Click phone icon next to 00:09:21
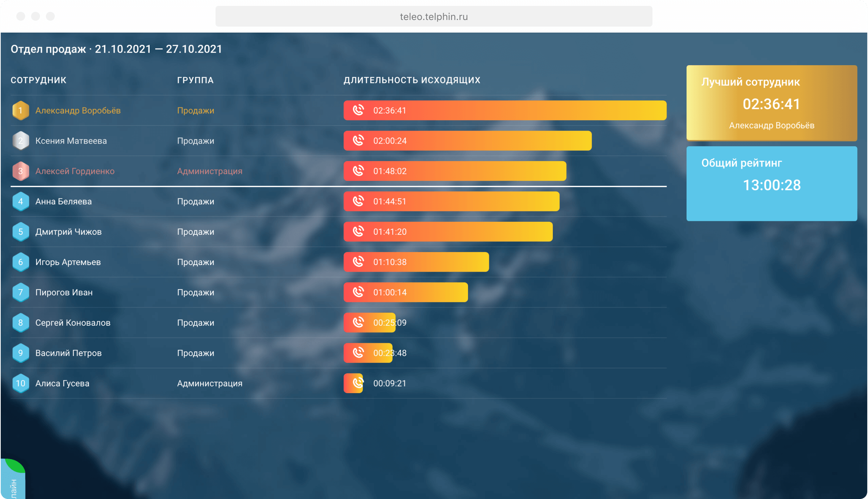This screenshot has width=868, height=499. (x=357, y=383)
